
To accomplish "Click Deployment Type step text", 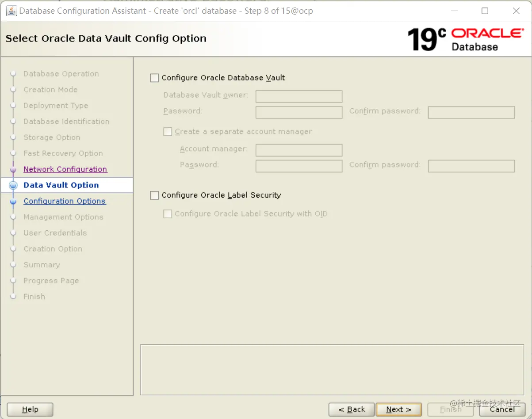I will pos(56,106).
